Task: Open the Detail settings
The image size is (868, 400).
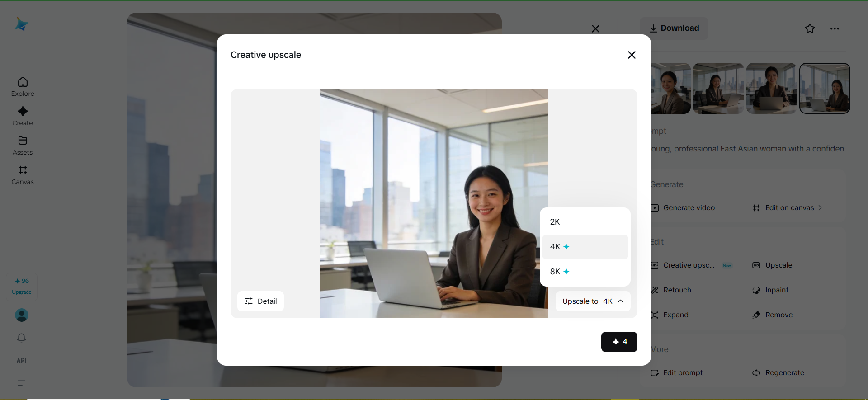Action: pyautogui.click(x=260, y=301)
